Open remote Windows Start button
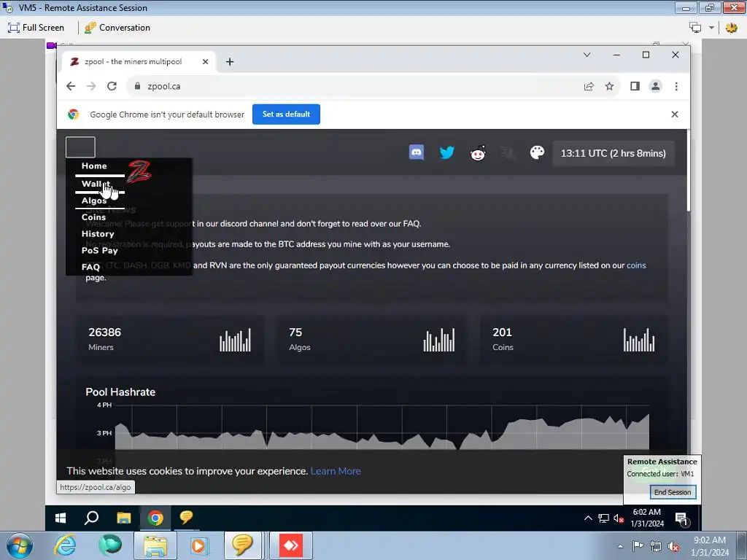 tap(61, 518)
